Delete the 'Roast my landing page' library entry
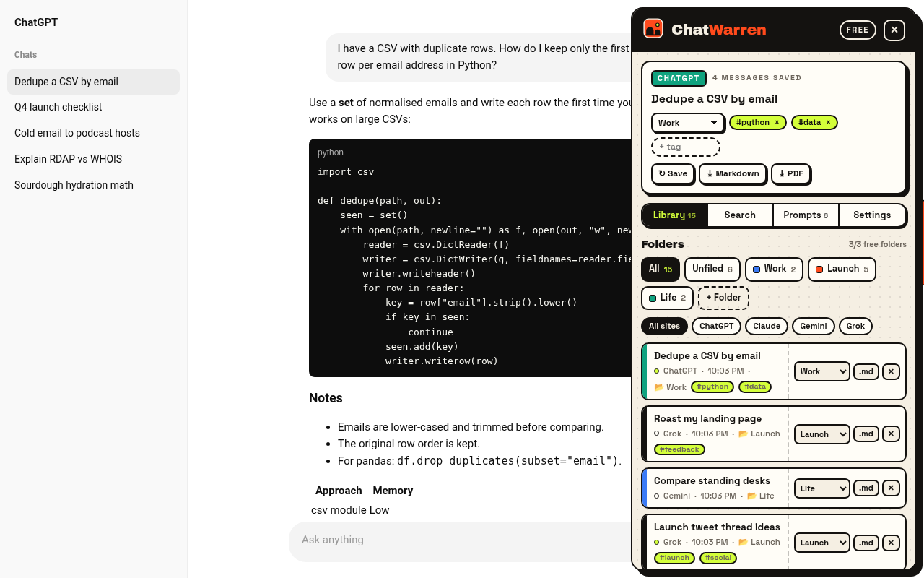The height and width of the screenshot is (578, 924). tap(891, 434)
